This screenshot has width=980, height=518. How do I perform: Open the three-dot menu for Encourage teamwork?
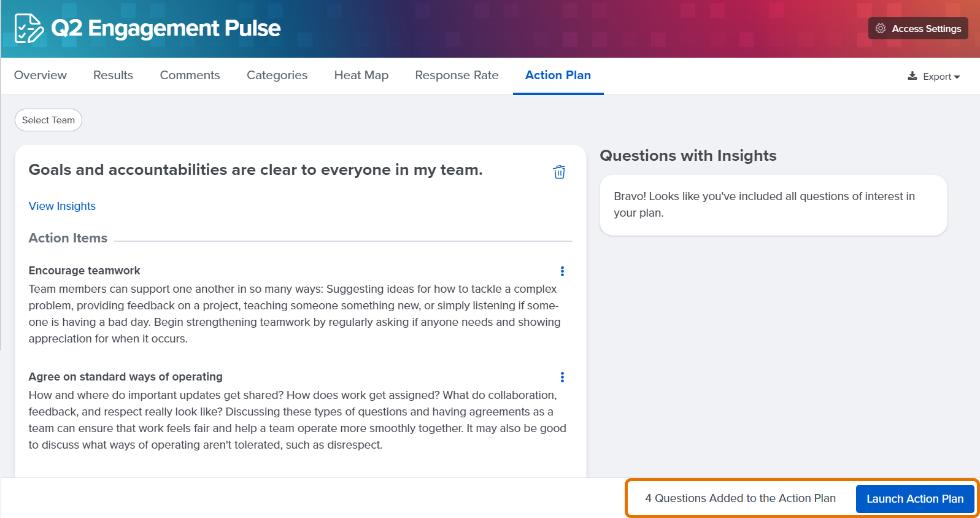562,271
